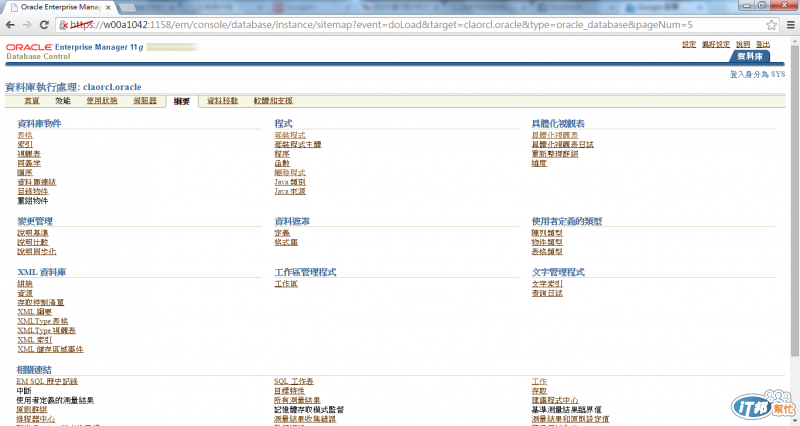Image resolution: width=800 pixels, height=426 pixels.
Task: Reload the Enterprise Manager page
Action: click(44, 24)
